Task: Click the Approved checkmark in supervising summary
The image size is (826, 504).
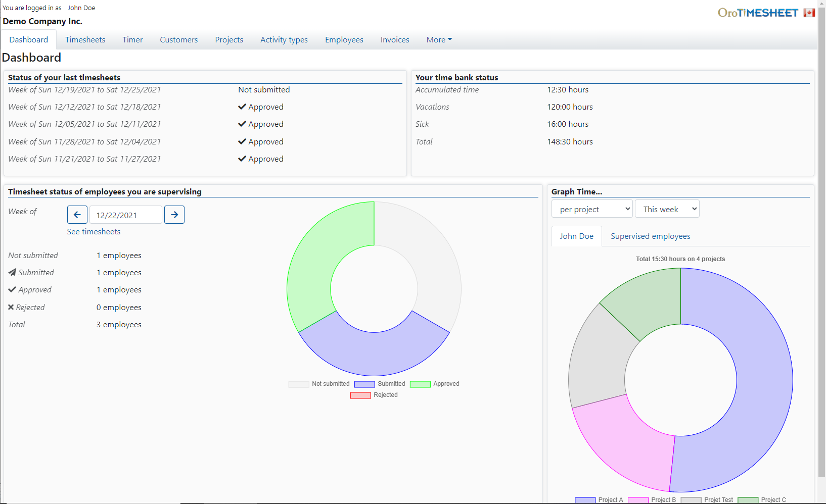Action: (11, 289)
